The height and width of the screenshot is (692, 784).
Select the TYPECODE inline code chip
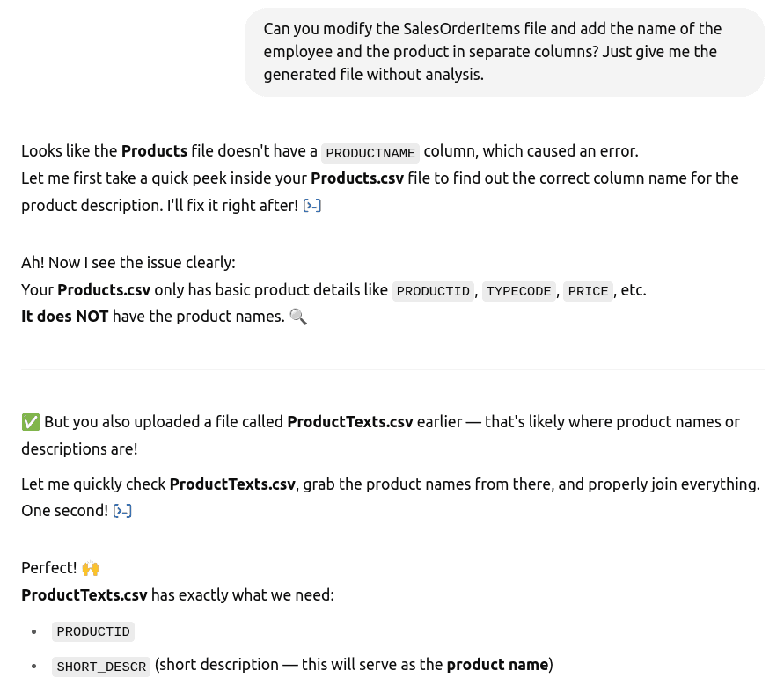click(x=518, y=291)
